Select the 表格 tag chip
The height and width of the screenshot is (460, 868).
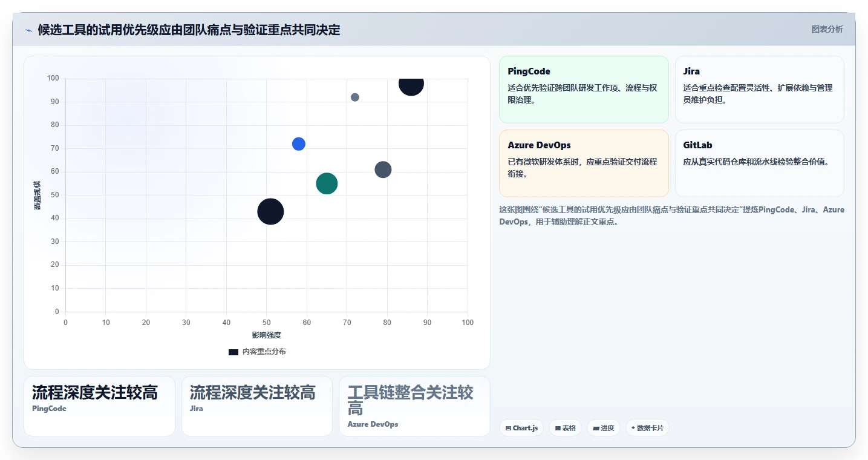[565, 428]
